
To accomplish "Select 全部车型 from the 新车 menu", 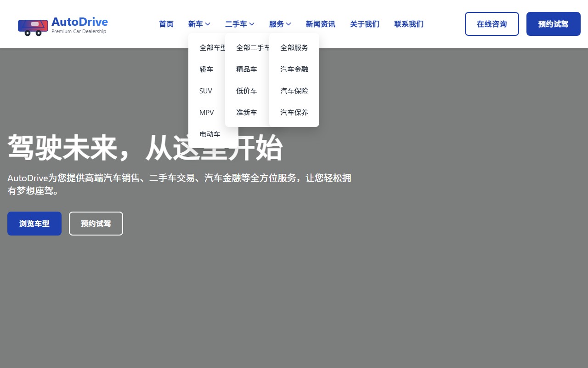I will [212, 47].
